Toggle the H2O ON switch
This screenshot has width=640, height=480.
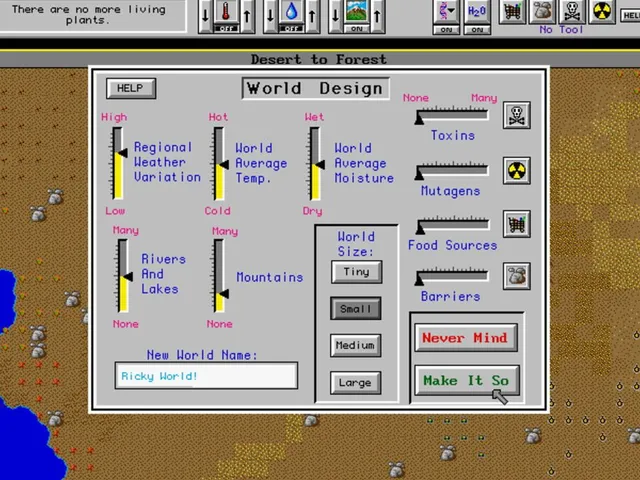[477, 30]
